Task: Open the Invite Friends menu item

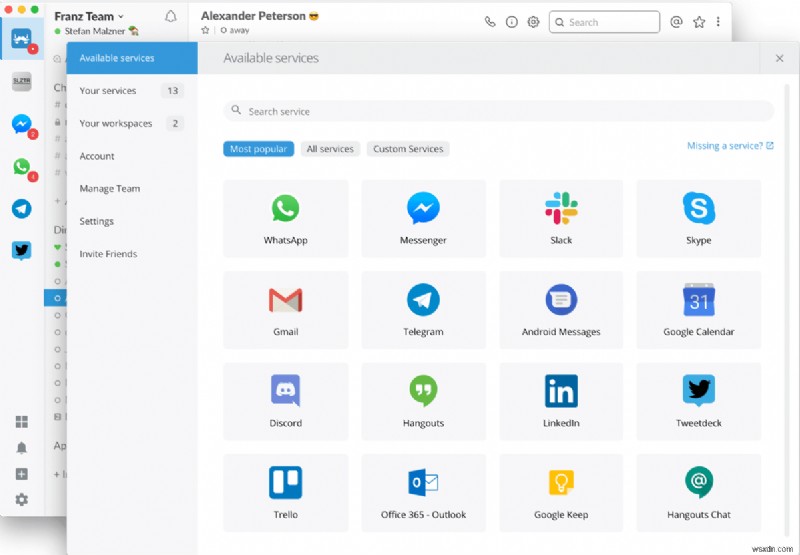Action: [132, 254]
